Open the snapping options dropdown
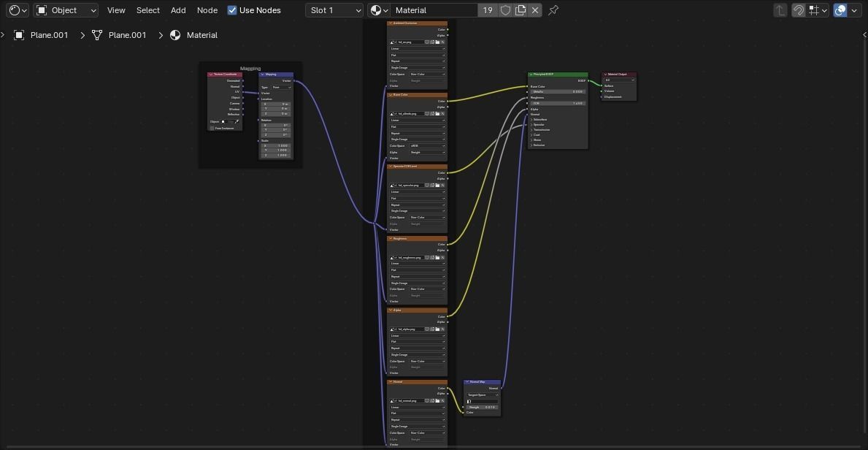The width and height of the screenshot is (868, 450). coord(818,10)
